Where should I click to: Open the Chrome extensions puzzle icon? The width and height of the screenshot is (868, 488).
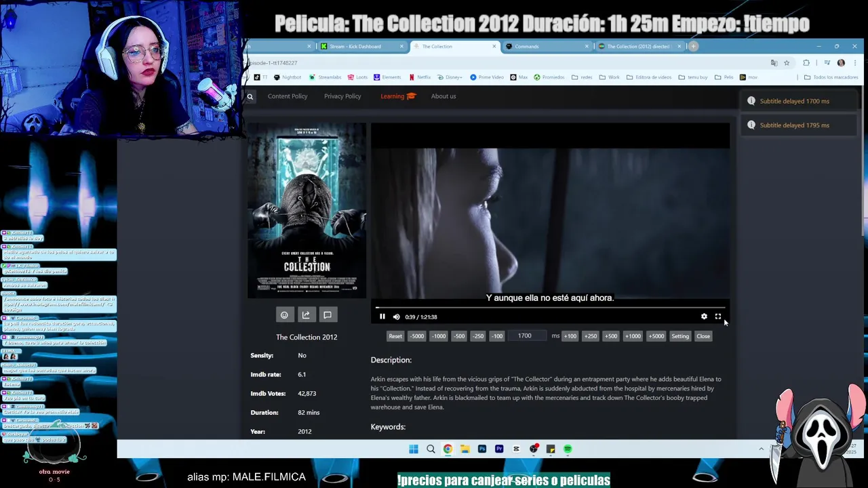point(806,63)
